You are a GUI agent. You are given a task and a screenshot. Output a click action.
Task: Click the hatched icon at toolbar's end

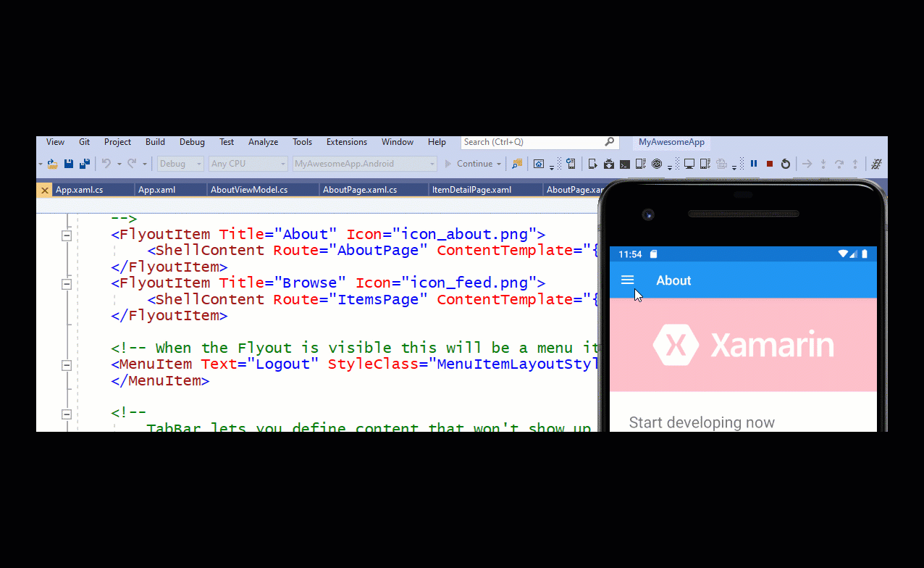click(877, 164)
